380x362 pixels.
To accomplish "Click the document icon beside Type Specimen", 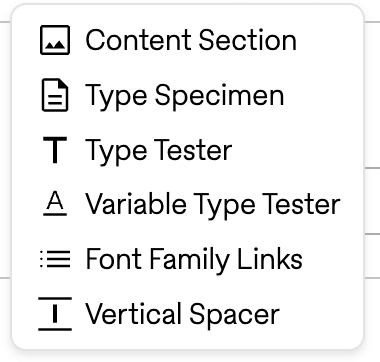I will pos(55,95).
